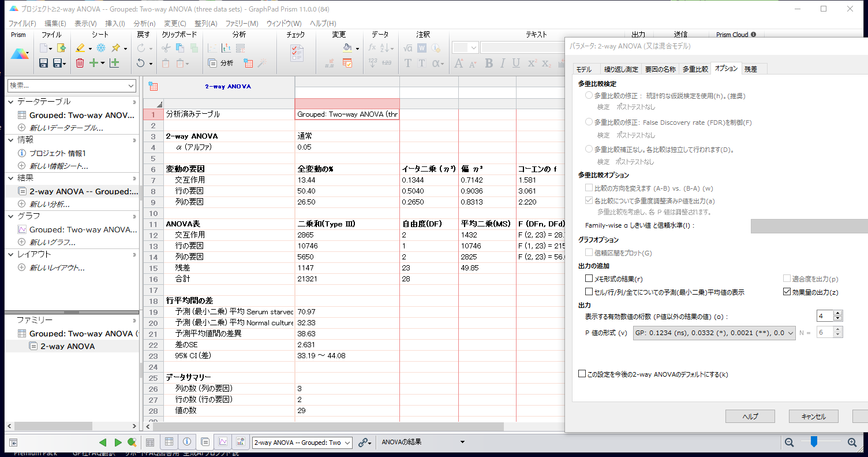Click the green next sheet arrow
This screenshot has width=868, height=457.
pyautogui.click(x=118, y=443)
